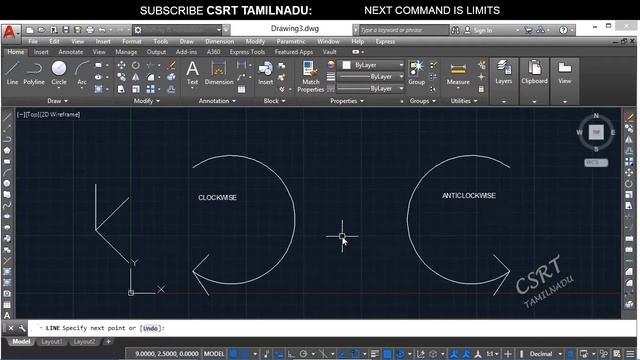This screenshot has height=360, width=640.
Task: Toggle polar tracking in the status bar
Action: click(303, 354)
